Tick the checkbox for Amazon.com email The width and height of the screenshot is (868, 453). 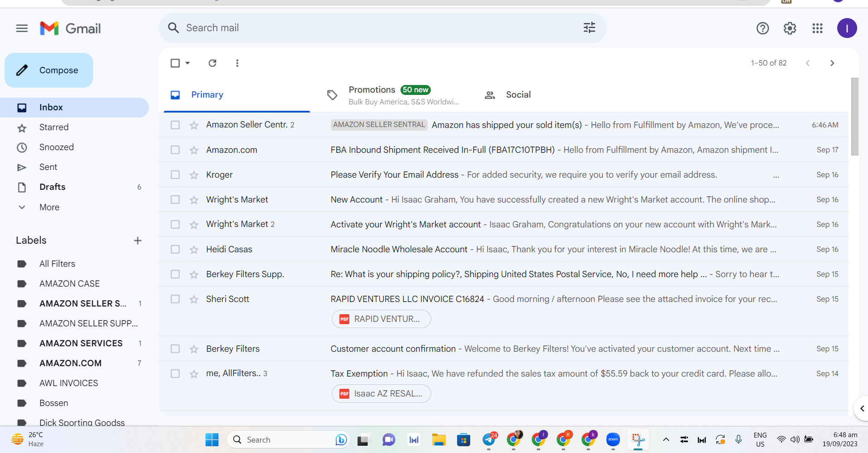pyautogui.click(x=175, y=150)
